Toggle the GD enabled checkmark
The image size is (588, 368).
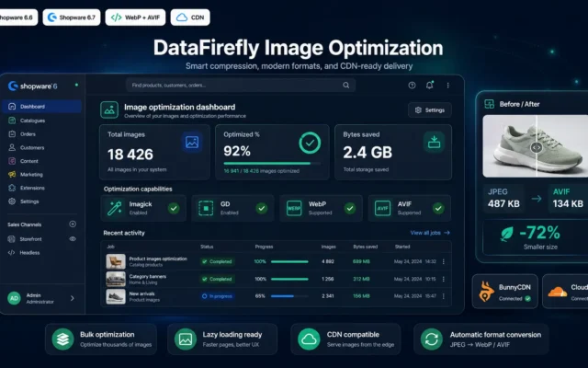(262, 208)
